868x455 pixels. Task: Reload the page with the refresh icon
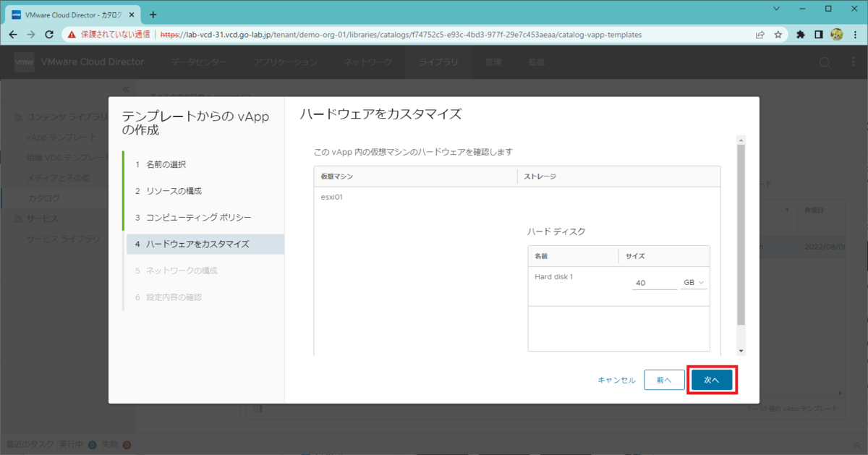coord(49,34)
